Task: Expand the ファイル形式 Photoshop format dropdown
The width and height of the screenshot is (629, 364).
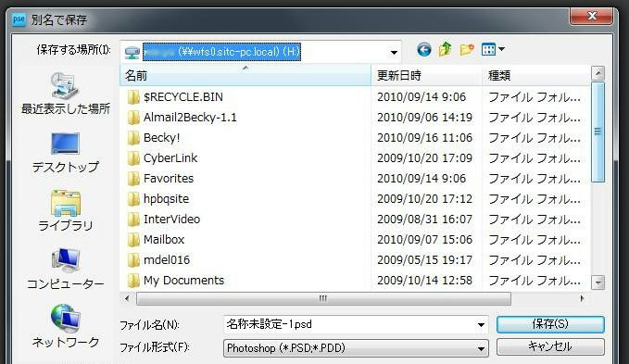Action: click(x=481, y=348)
